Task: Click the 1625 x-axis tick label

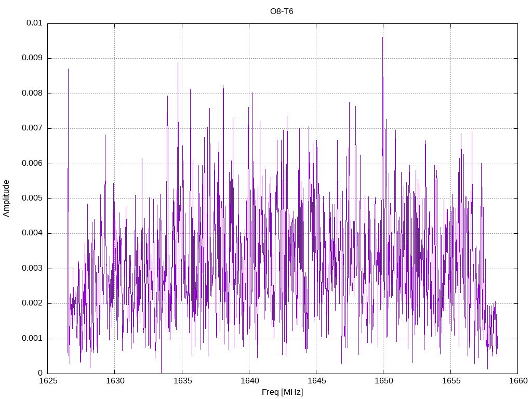Action: click(x=48, y=381)
